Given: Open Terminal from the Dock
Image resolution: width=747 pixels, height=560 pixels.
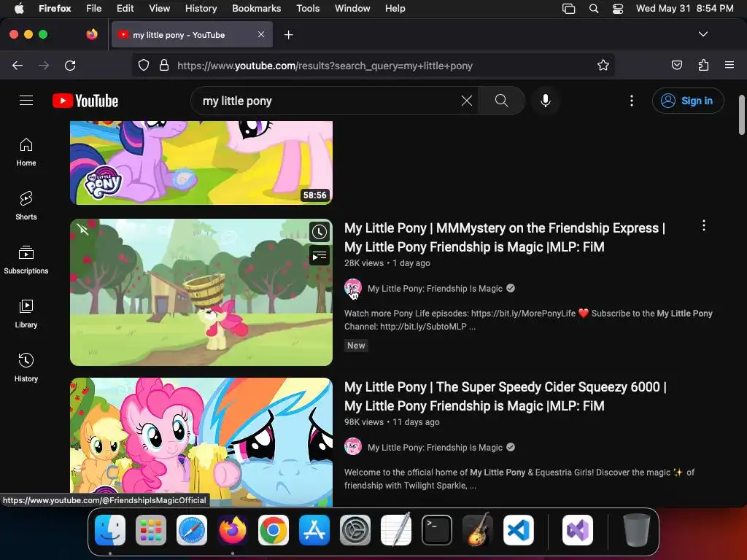Looking at the screenshot, I should point(437,529).
